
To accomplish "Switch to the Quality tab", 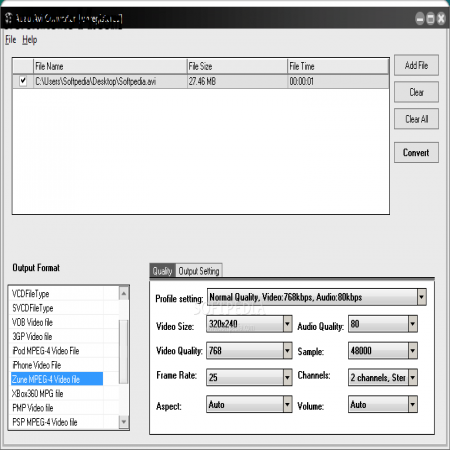I will pyautogui.click(x=162, y=271).
